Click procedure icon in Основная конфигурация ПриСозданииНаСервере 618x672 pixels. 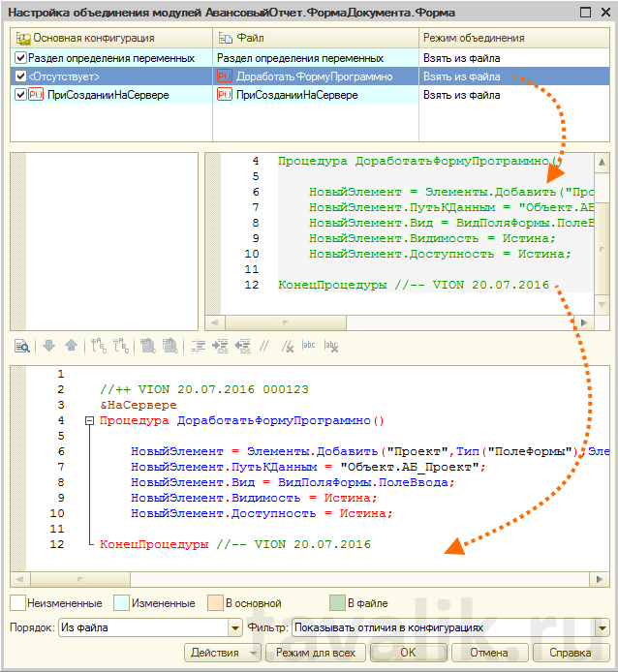[36, 94]
